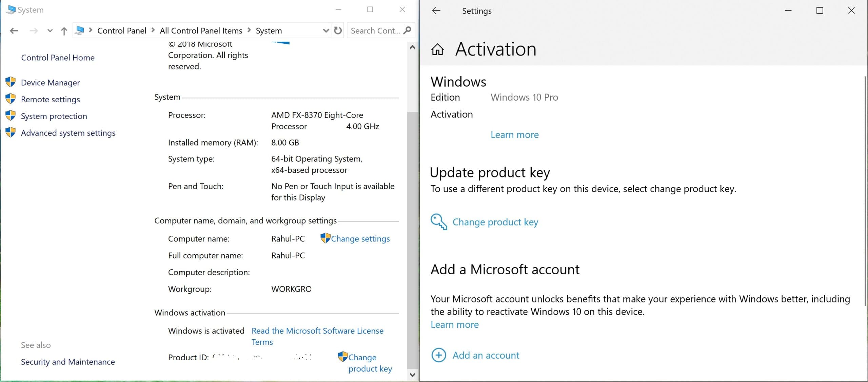868x382 pixels.
Task: Select Control Panel breadcrumb
Action: [122, 31]
